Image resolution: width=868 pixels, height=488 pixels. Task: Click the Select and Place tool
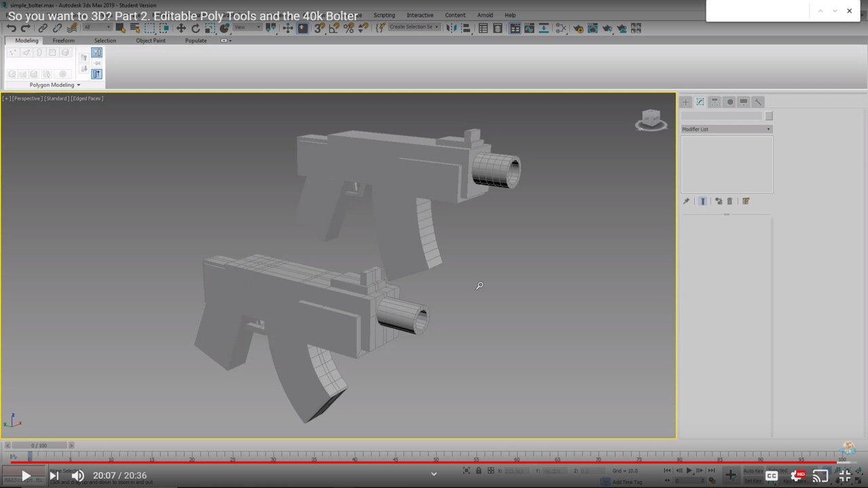(224, 28)
